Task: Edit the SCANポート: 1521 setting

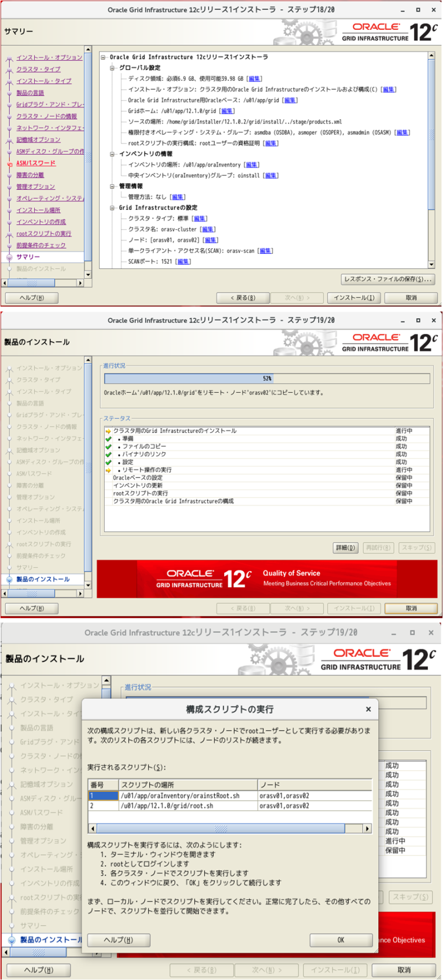Action: pyautogui.click(x=183, y=261)
